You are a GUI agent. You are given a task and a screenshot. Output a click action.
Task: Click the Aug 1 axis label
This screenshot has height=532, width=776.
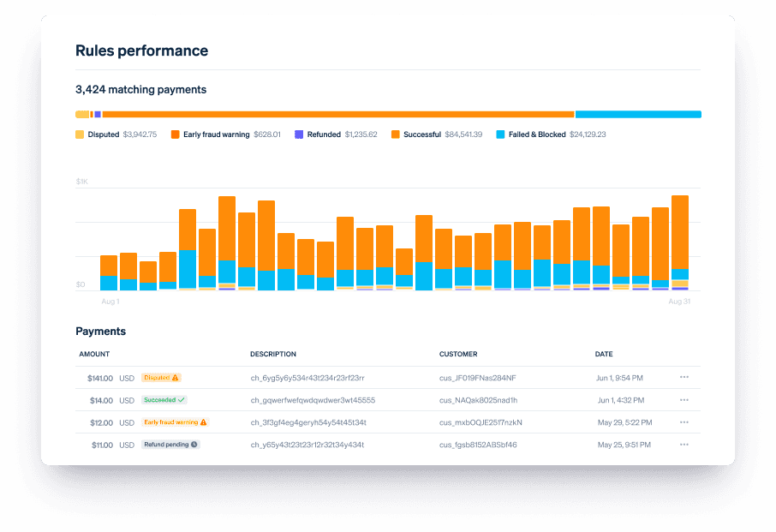[110, 302]
